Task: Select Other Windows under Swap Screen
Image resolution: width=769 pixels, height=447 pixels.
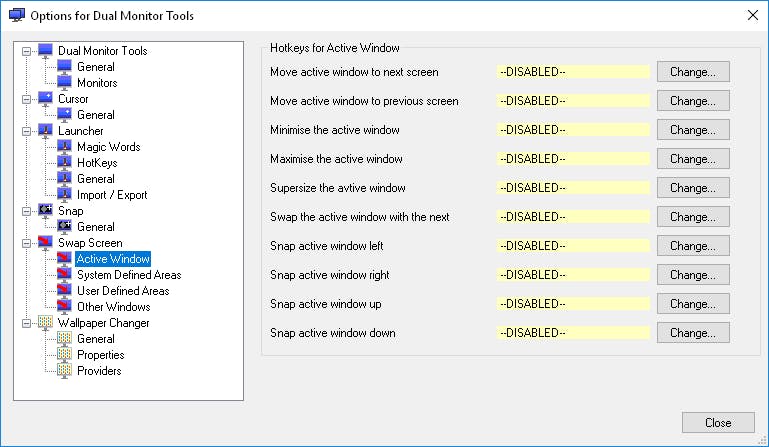Action: point(113,307)
